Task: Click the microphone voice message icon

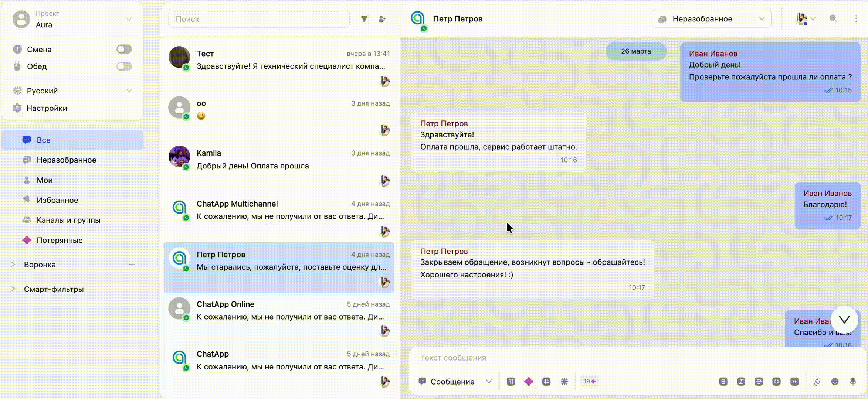Action: 853,382
